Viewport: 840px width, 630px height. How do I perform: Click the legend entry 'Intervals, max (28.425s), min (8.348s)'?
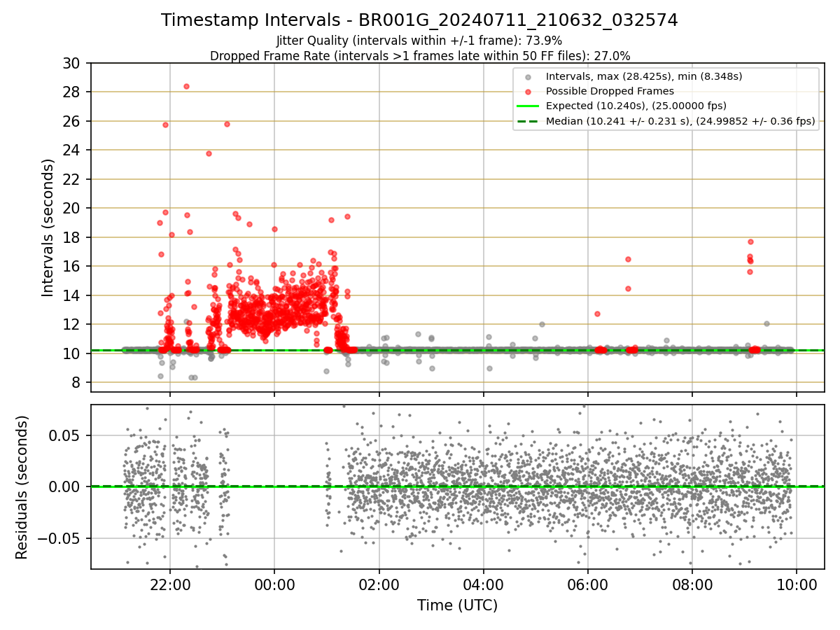click(644, 76)
